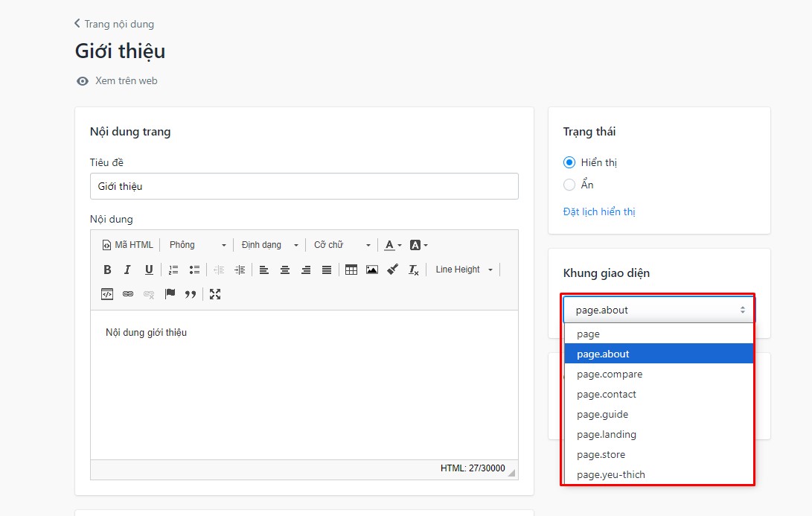Open the Phông font dropdown
This screenshot has width=812, height=516.
click(197, 245)
